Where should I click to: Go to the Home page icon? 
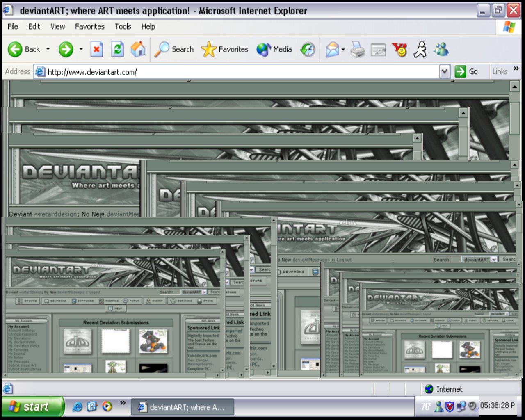138,50
